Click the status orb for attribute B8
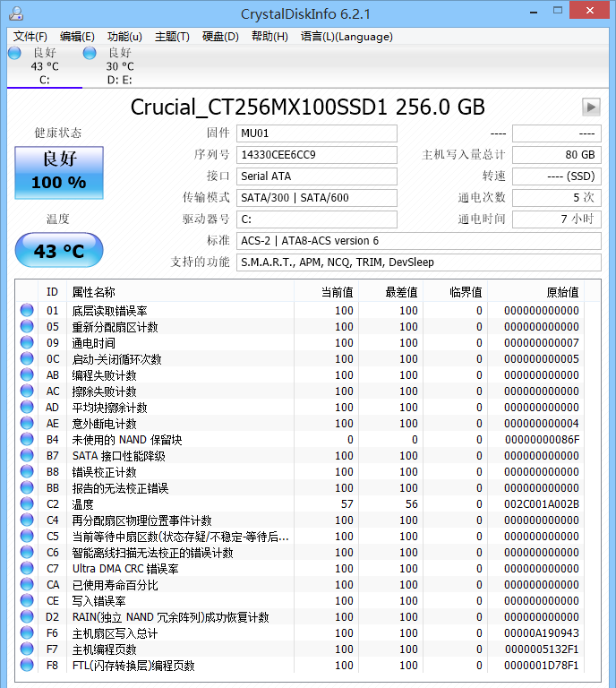This screenshot has height=688, width=616. pyautogui.click(x=27, y=471)
